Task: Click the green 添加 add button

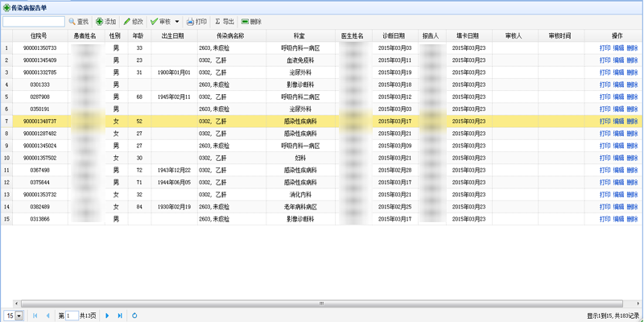Action: (x=105, y=22)
